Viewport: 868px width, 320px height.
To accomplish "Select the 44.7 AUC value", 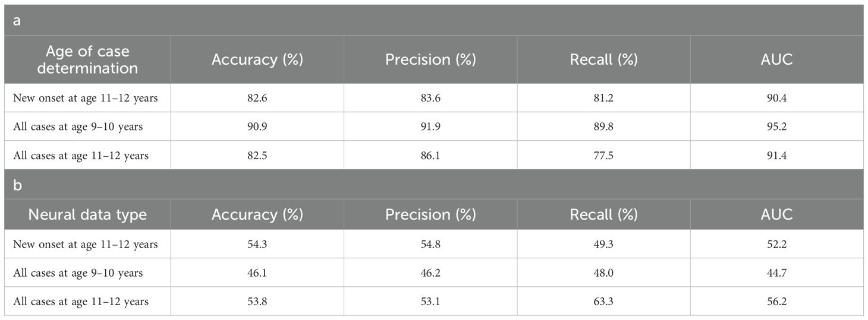I will click(776, 273).
